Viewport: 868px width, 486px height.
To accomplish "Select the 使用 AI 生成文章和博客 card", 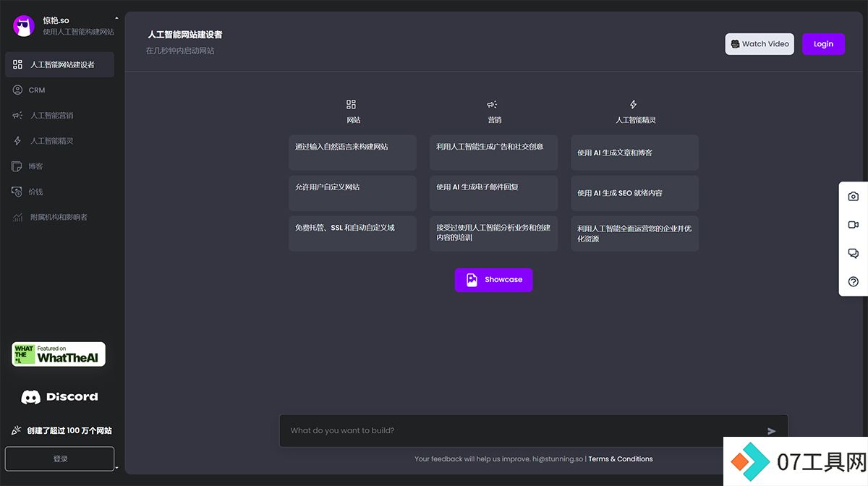I will [x=634, y=153].
